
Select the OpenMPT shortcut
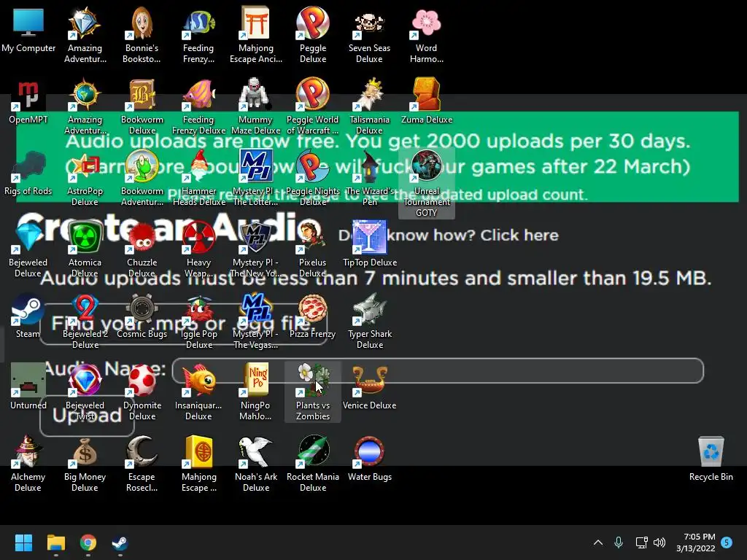click(28, 102)
